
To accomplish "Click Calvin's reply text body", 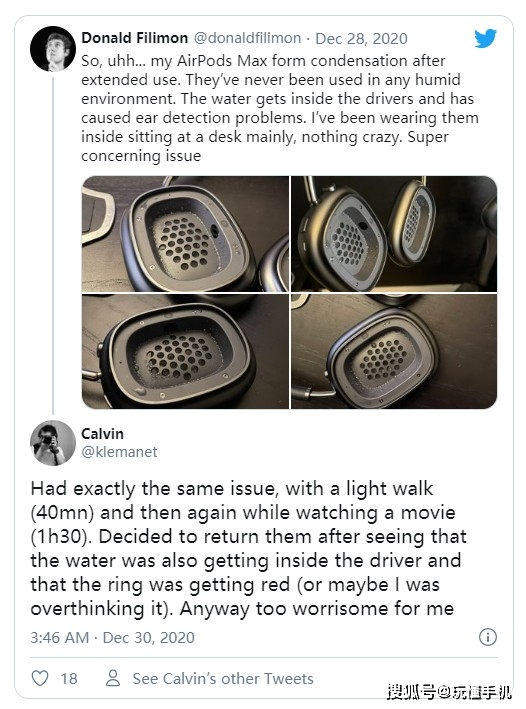I will coord(248,548).
